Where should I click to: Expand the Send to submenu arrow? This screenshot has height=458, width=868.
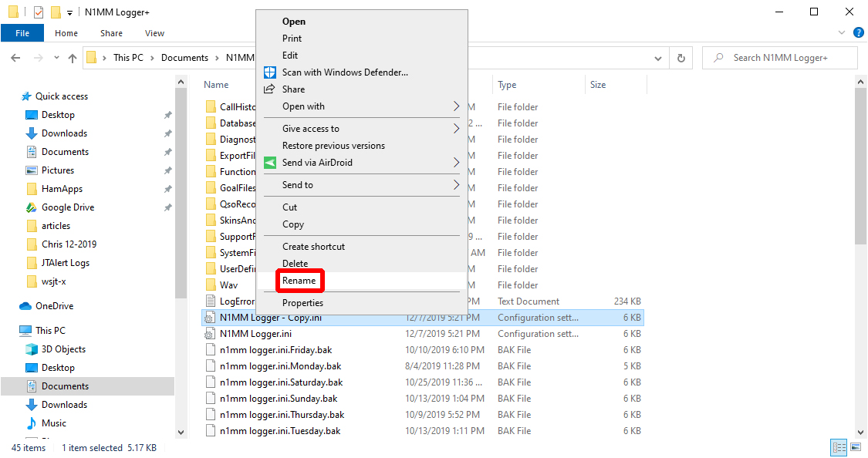[x=456, y=185]
